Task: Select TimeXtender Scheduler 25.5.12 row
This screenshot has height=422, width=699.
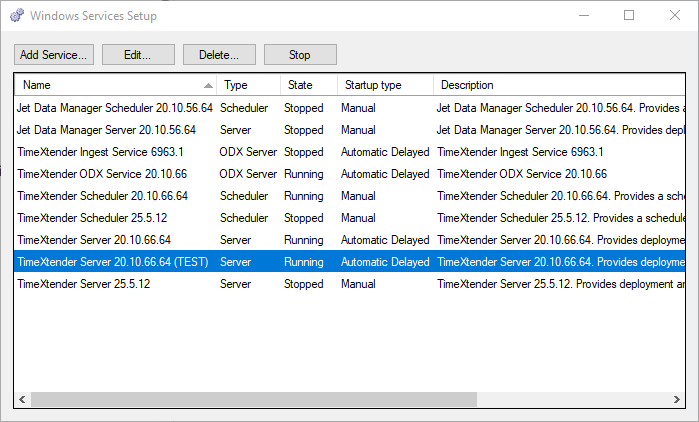Action: click(350, 218)
